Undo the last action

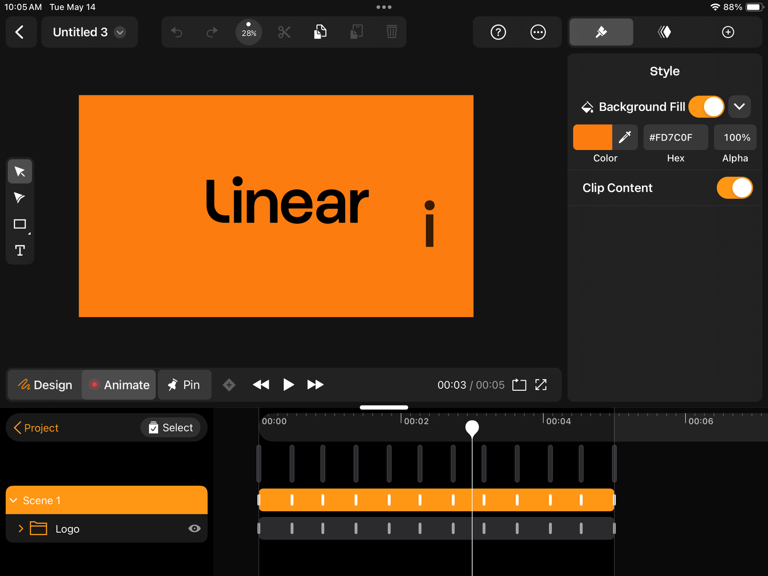pyautogui.click(x=177, y=32)
